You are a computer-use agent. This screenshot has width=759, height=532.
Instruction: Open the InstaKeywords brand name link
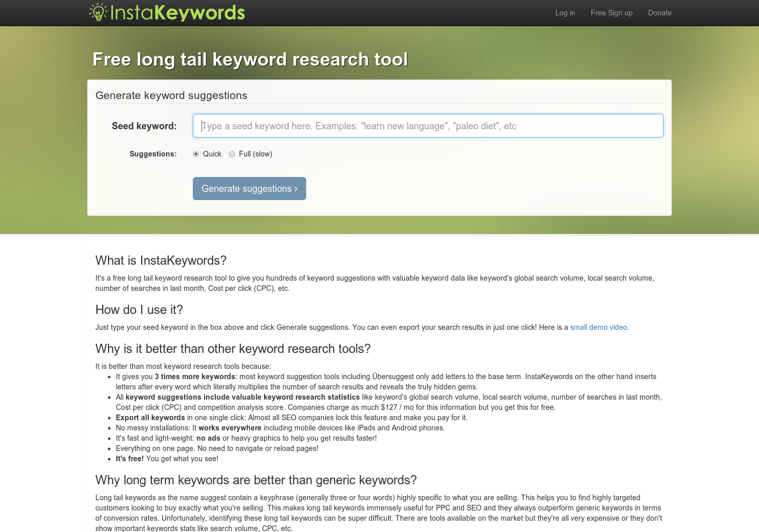[x=177, y=12]
